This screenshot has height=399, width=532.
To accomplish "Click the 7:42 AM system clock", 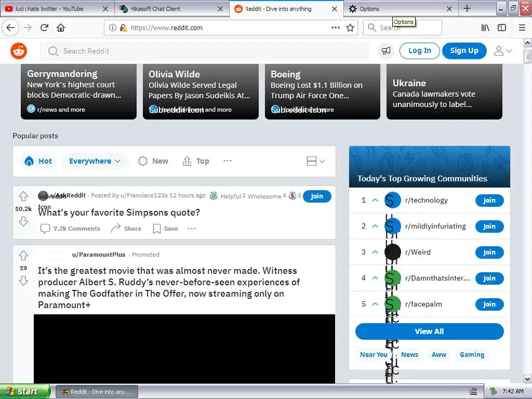I will 513,392.
